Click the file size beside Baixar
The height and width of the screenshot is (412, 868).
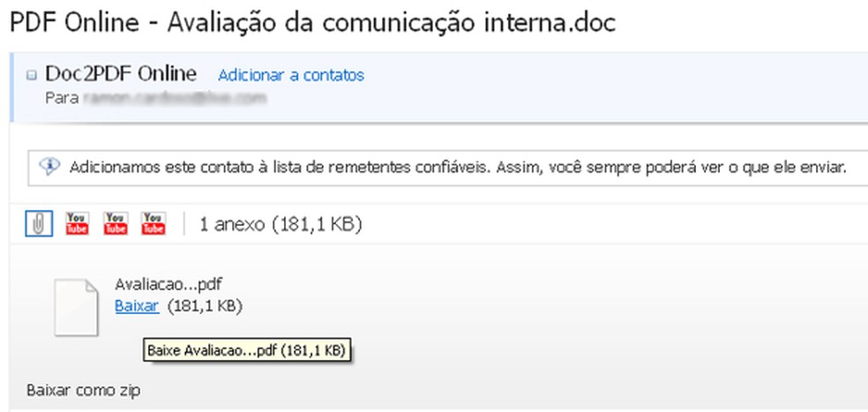tap(205, 306)
